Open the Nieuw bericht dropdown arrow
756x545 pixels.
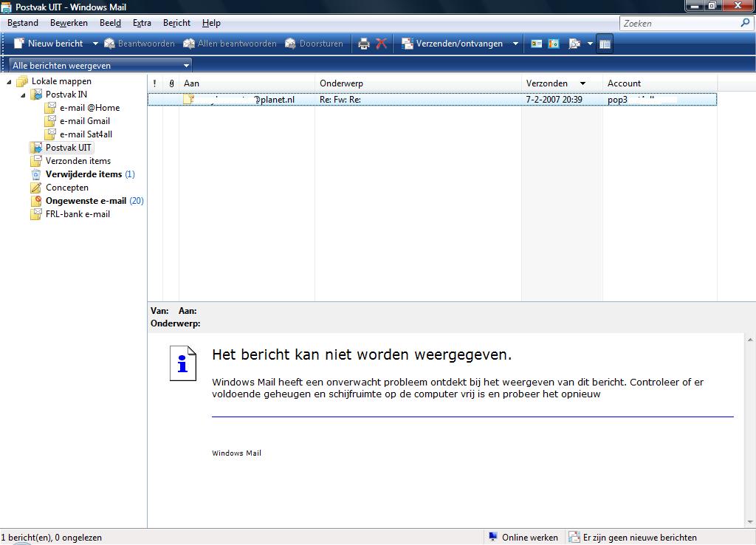pyautogui.click(x=95, y=44)
